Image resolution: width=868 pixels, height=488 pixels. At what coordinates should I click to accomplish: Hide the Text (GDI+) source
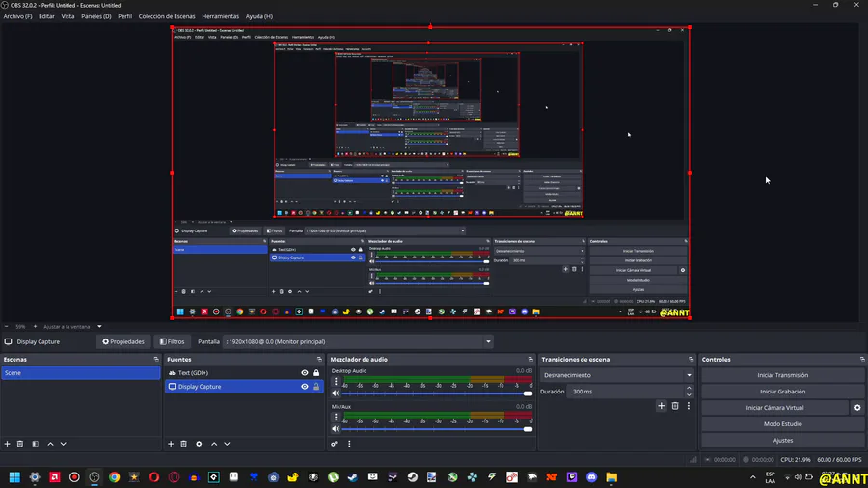click(x=305, y=373)
